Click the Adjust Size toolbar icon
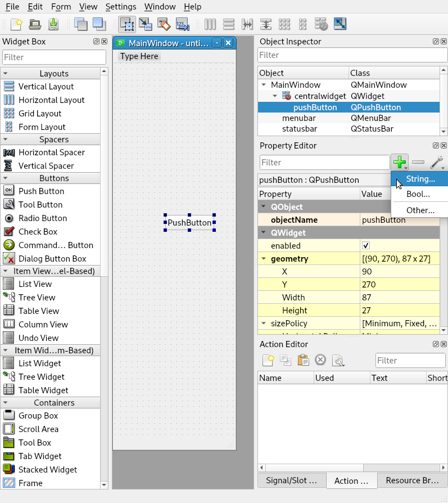 [340, 24]
